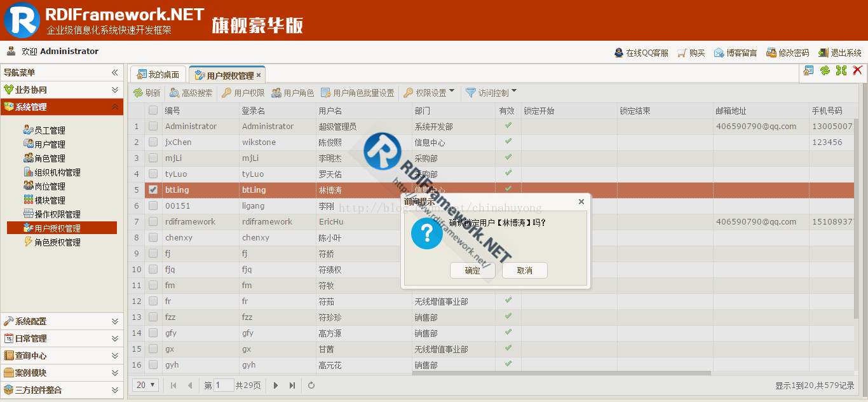Image resolution: width=868 pixels, height=402 pixels.
Task: Close the 询问提示 dialog
Action: pos(581,202)
